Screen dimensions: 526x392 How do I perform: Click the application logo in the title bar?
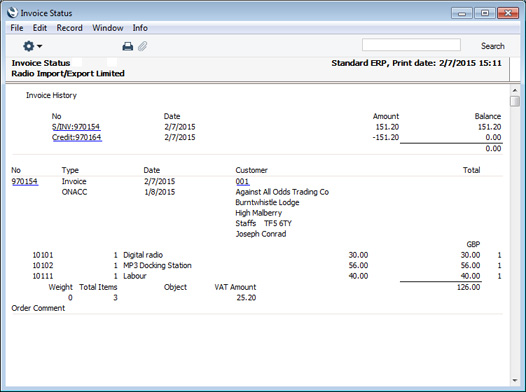click(x=12, y=13)
